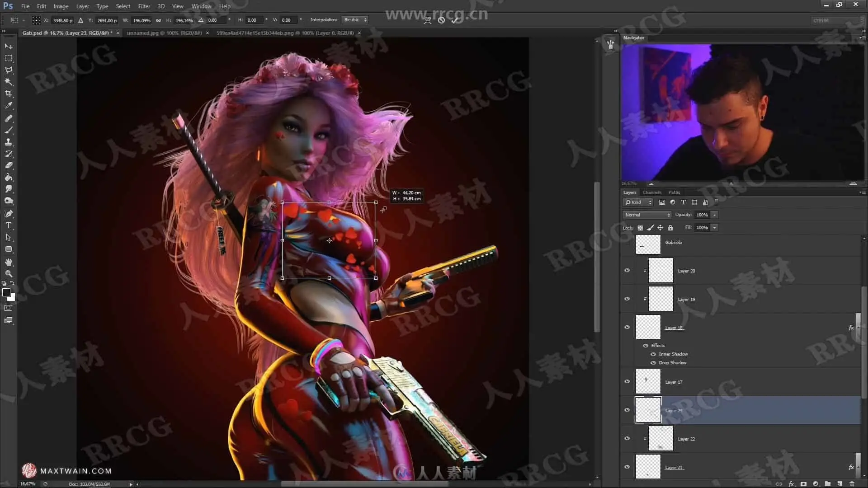The height and width of the screenshot is (488, 868).
Task: Select the Brush tool
Action: (9, 130)
